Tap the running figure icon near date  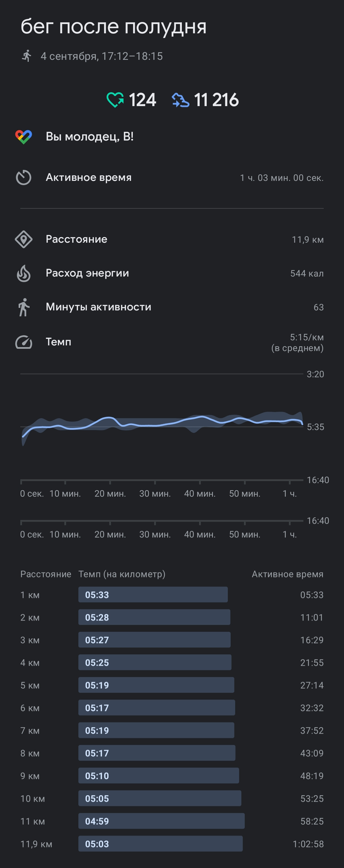(x=27, y=56)
